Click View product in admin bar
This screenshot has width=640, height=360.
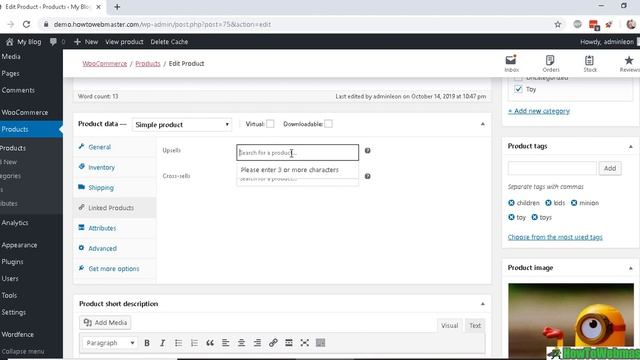(124, 42)
